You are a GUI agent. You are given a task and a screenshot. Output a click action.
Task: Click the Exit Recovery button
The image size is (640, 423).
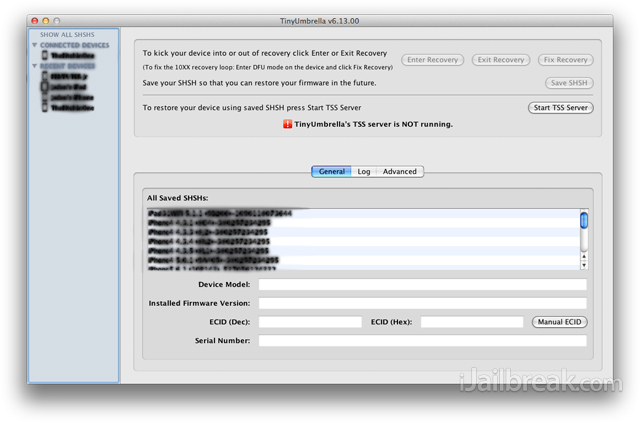[x=500, y=60]
